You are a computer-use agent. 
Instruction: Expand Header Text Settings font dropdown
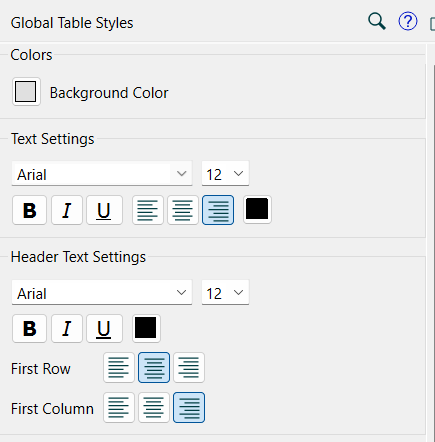(102, 292)
